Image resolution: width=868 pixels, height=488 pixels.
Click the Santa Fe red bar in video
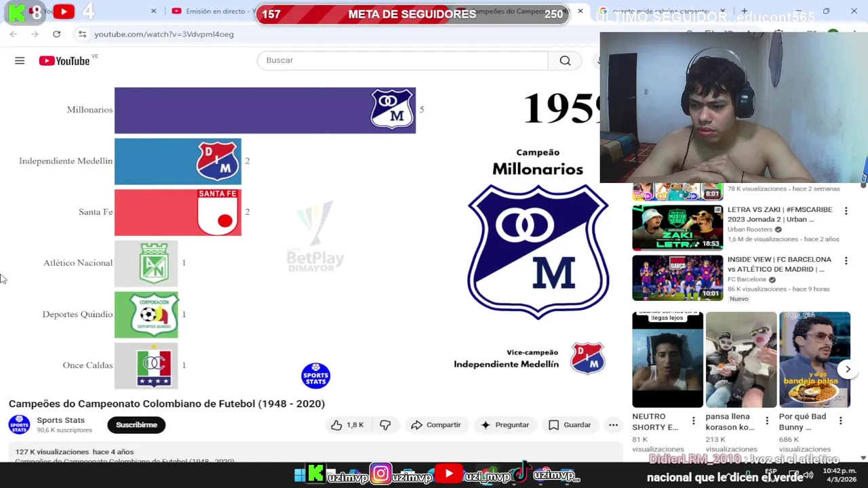[x=178, y=212]
